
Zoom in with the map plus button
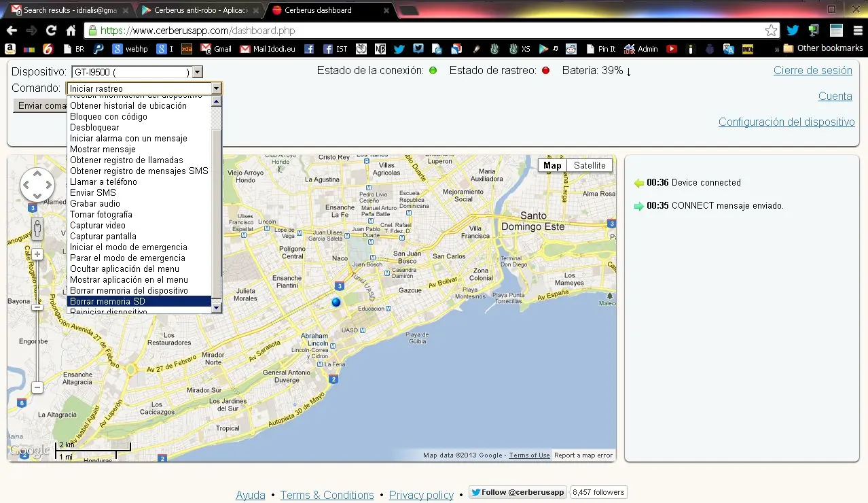click(x=37, y=254)
